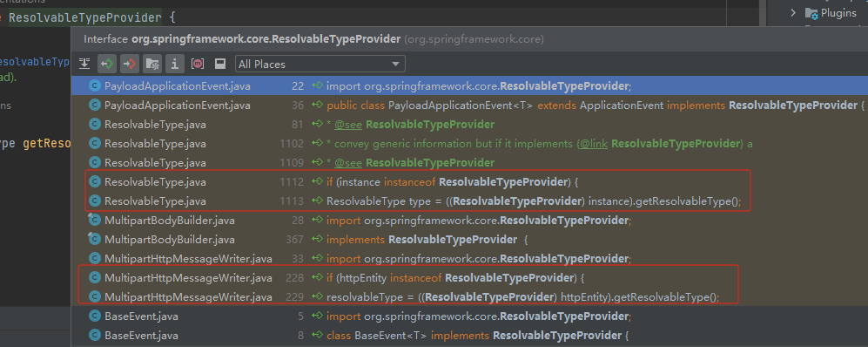Click the green usage arrow on line 22 row
Screen dimensions: 868x347
coord(317,86)
